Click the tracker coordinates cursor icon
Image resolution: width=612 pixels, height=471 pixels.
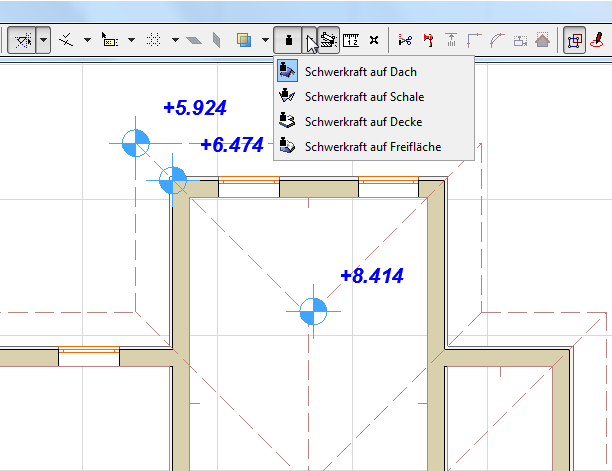coord(109,40)
